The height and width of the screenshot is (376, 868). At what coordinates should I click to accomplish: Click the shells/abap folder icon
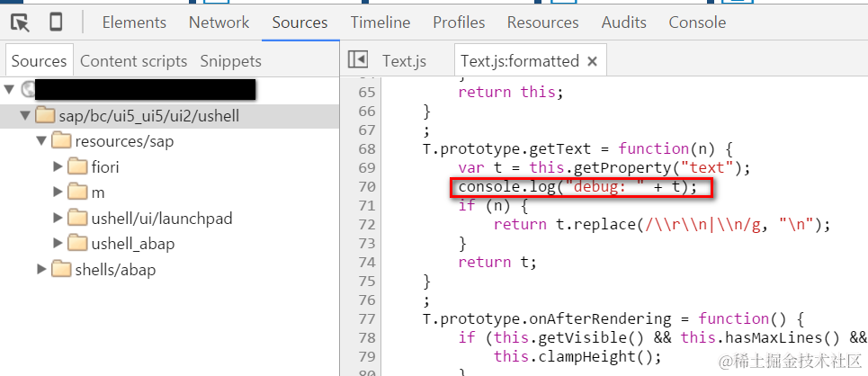(x=61, y=269)
